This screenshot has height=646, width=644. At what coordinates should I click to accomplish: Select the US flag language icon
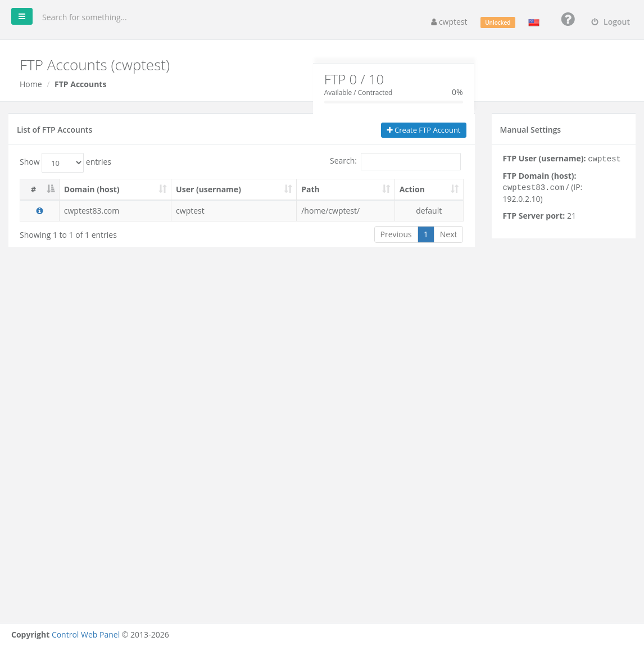pyautogui.click(x=534, y=22)
